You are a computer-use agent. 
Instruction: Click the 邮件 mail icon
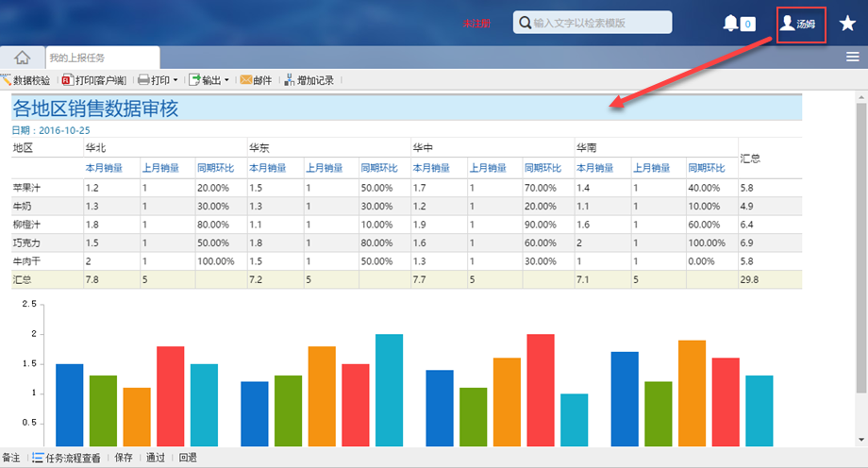[x=256, y=80]
